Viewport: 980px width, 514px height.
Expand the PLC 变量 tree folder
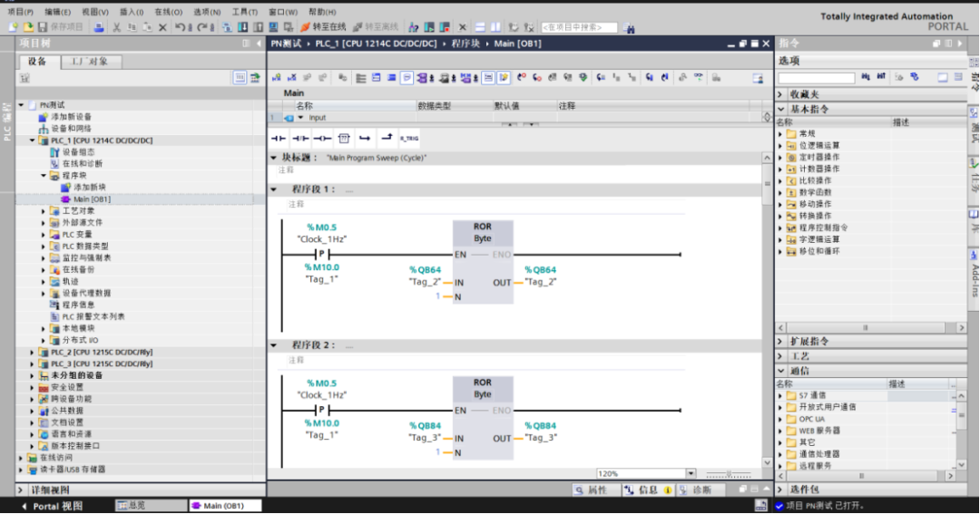pos(44,235)
